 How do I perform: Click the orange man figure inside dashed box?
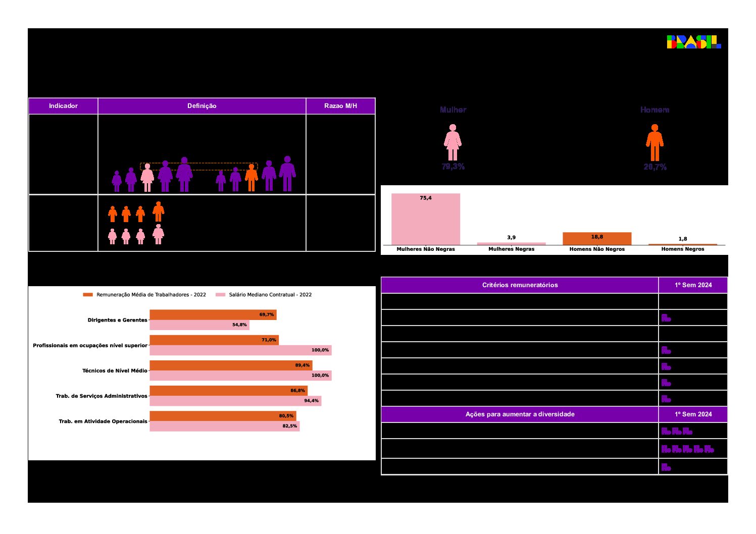(x=251, y=178)
